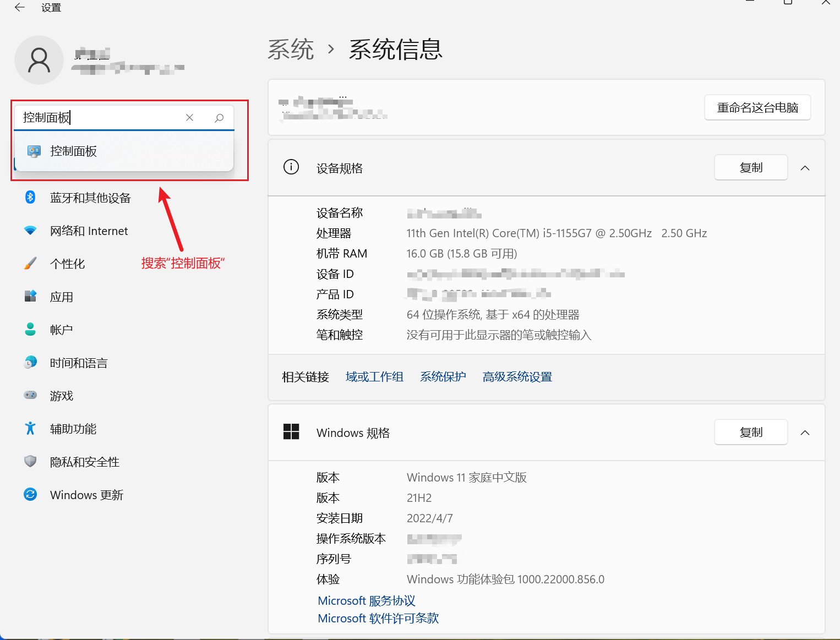840x640 pixels.
Task: Open the 系统保护 link
Action: 443,377
